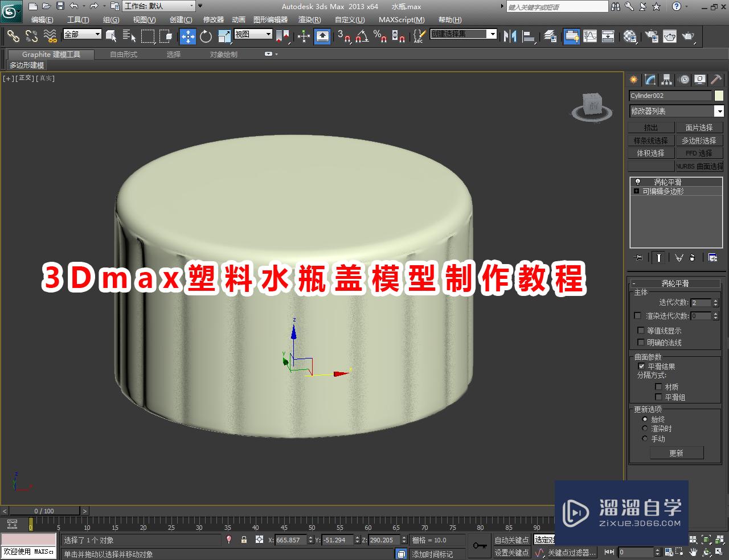Open the 渲染(R) menu
This screenshot has width=729, height=560.
310,19
